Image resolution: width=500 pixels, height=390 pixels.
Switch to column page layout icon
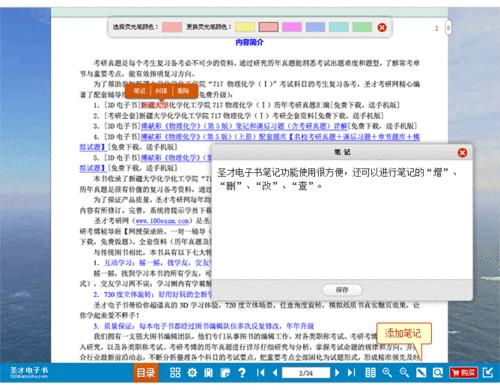[370, 373]
